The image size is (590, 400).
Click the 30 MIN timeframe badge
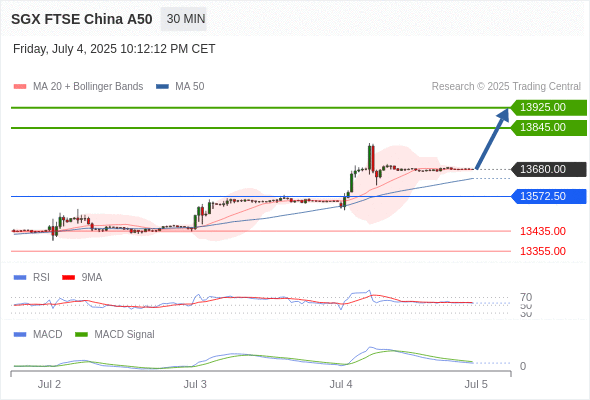[184, 19]
